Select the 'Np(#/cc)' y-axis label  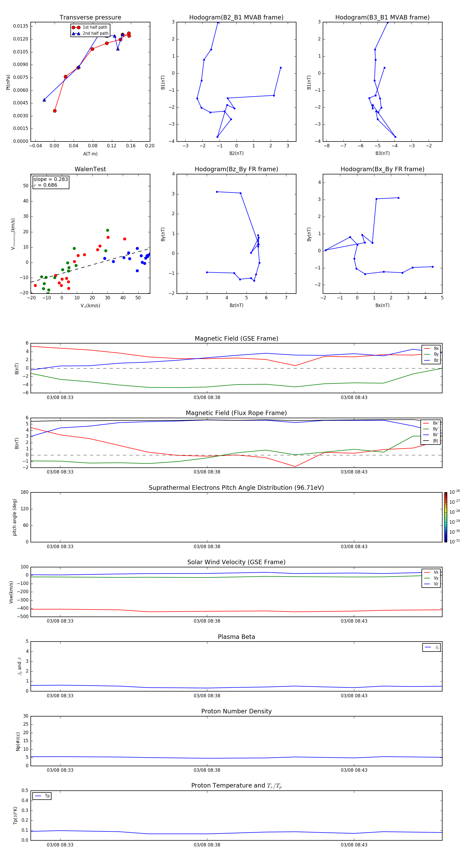pyautogui.click(x=18, y=741)
